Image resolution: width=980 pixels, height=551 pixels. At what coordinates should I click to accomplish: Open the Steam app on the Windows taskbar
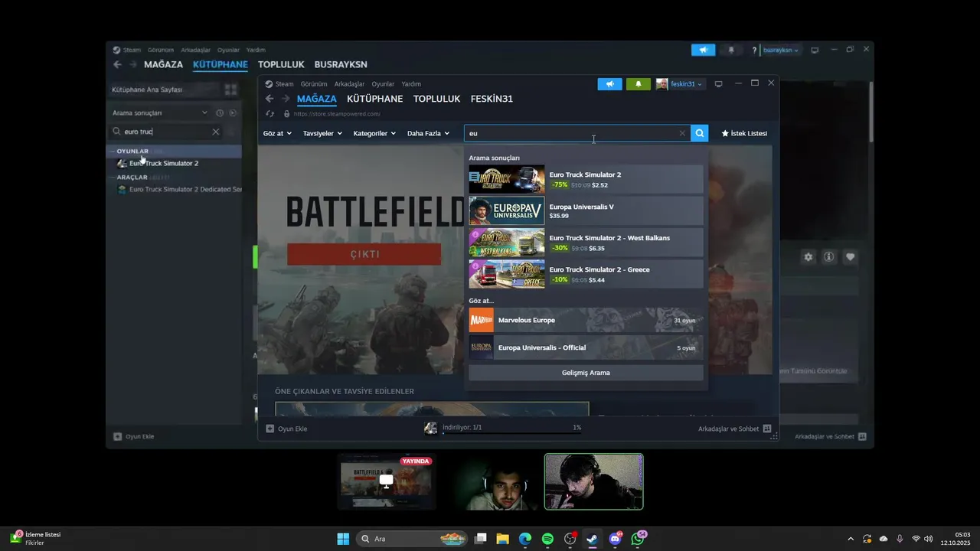point(592,539)
